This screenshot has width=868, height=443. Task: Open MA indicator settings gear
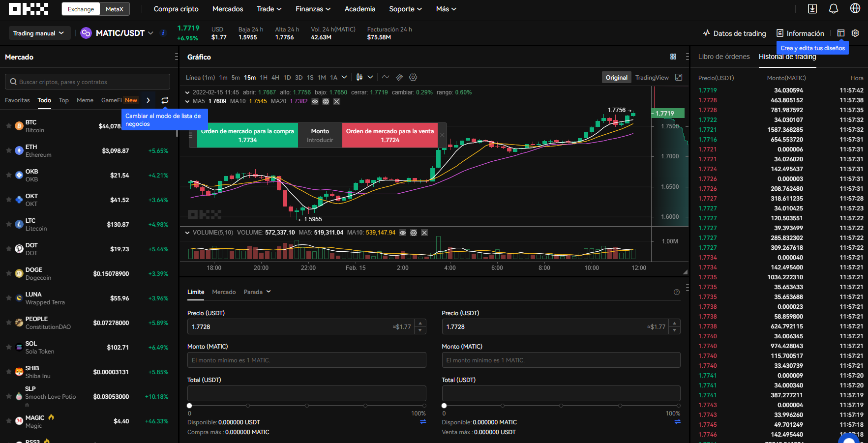click(x=326, y=101)
